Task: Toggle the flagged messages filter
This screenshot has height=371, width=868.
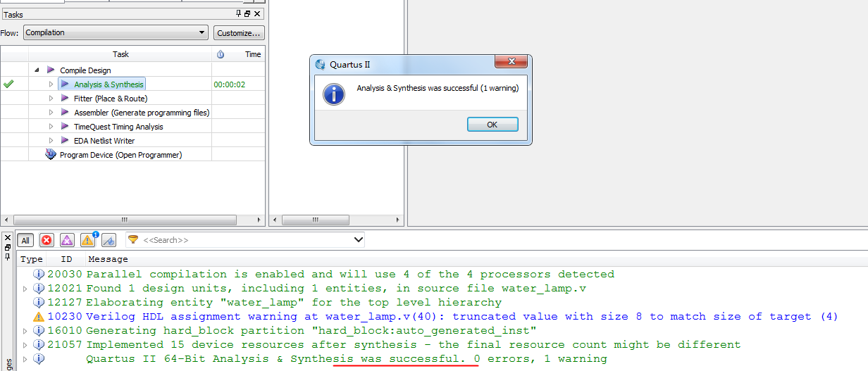Action: tap(108, 240)
